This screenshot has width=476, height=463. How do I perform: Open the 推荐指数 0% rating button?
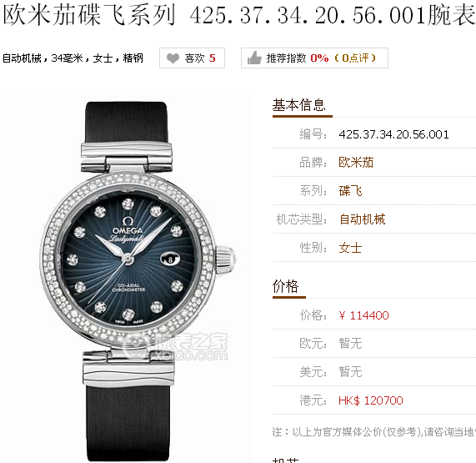(x=314, y=58)
